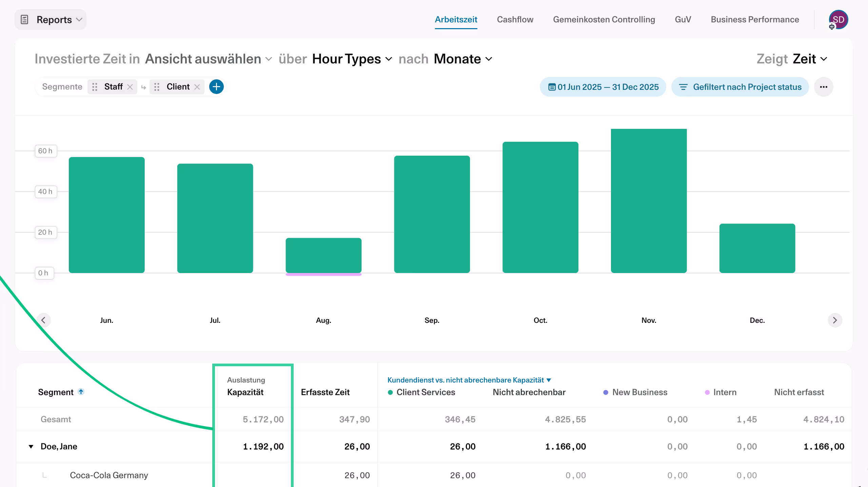868x487 pixels.
Task: Remove the Client segment chip
Action: pos(197,87)
